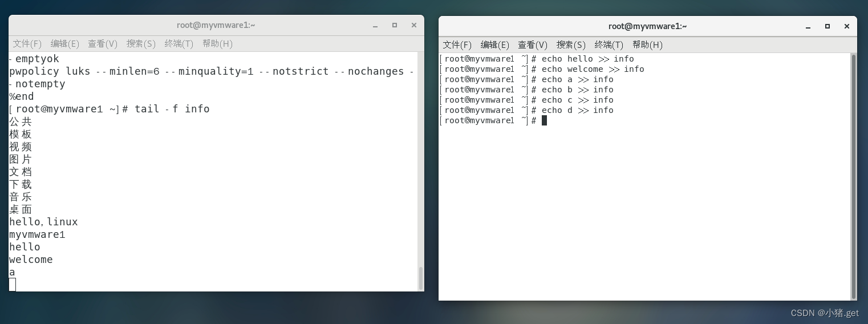
Task: Click the 'tail -f info' command line
Action: coord(109,109)
